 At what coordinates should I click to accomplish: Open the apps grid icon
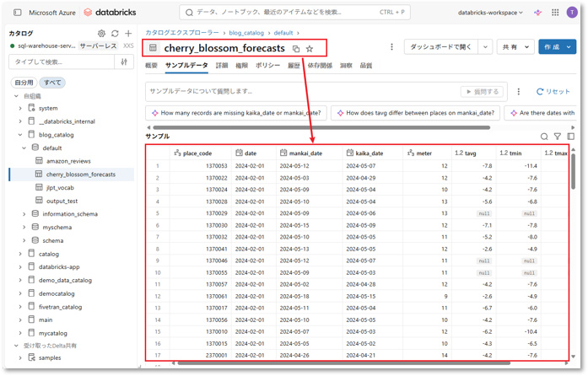(x=555, y=13)
